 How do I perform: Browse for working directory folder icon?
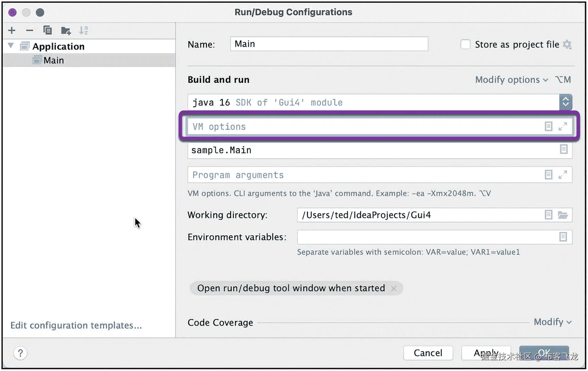click(563, 215)
